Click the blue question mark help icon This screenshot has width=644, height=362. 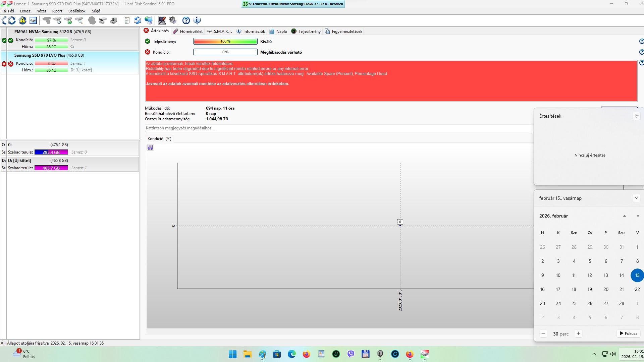[186, 20]
